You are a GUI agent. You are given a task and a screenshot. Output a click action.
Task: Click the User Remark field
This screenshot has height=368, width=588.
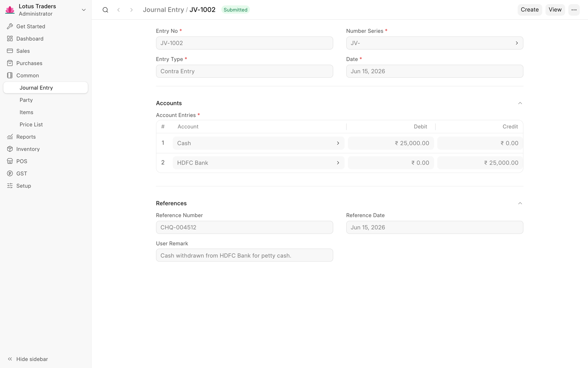coord(244,255)
